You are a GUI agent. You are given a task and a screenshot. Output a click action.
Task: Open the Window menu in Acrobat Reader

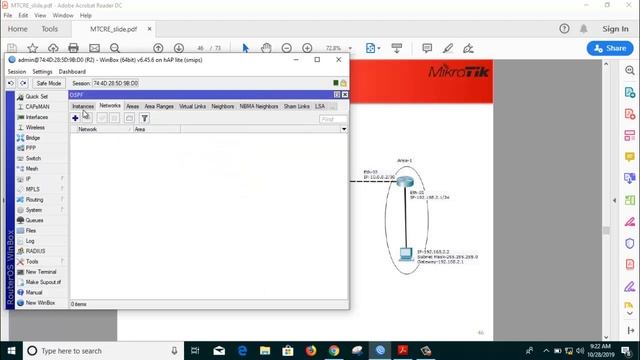pos(63,16)
